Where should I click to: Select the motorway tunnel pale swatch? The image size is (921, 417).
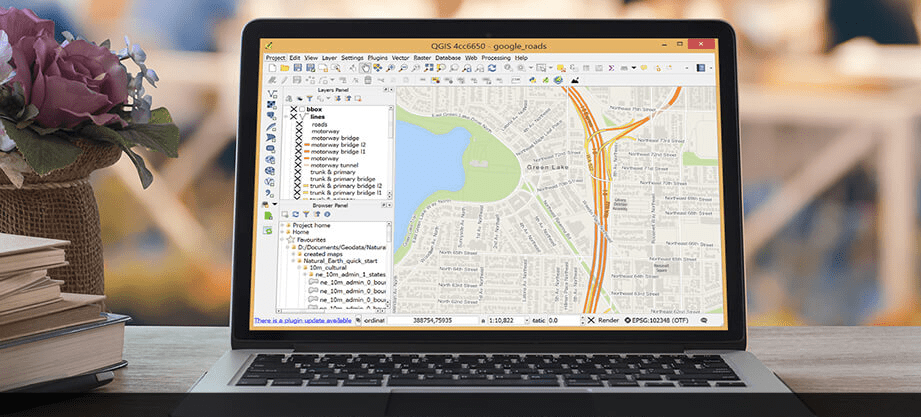pos(307,166)
